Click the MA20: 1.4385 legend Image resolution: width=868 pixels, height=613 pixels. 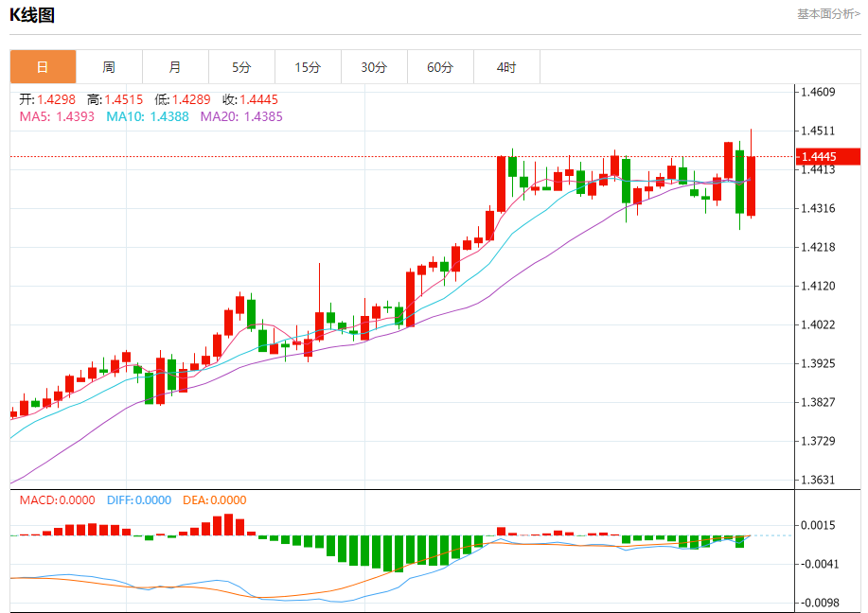tap(241, 116)
